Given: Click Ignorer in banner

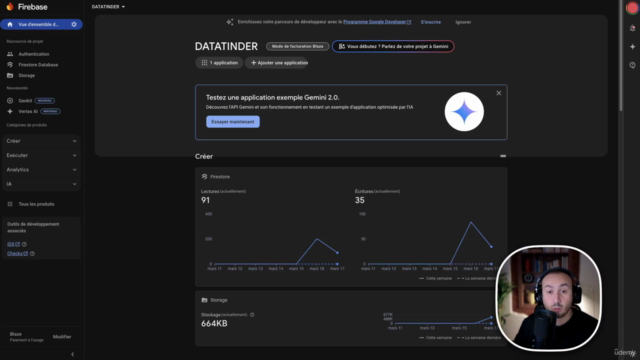Looking at the screenshot, I should (463, 22).
